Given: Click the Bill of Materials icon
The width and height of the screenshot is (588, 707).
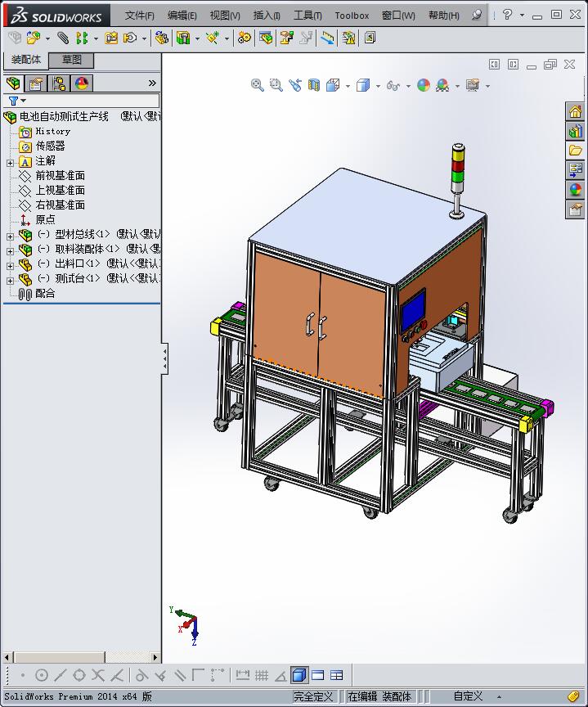Looking at the screenshot, I should coord(266,38).
